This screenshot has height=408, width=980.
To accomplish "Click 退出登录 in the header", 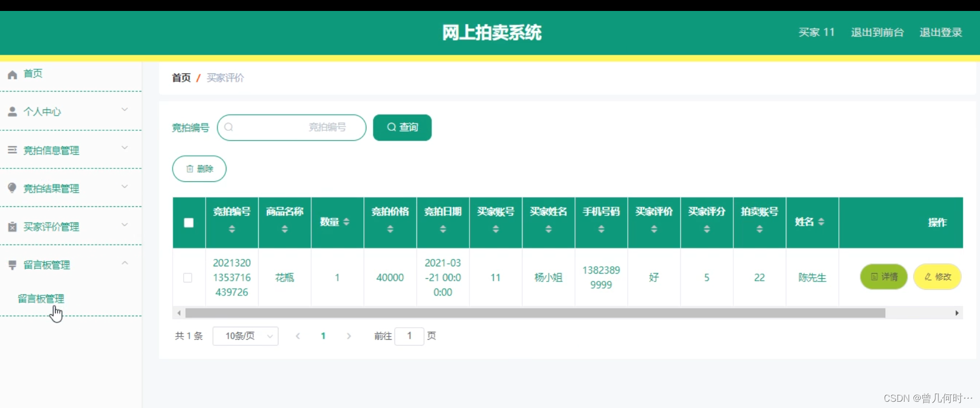I will [x=941, y=32].
